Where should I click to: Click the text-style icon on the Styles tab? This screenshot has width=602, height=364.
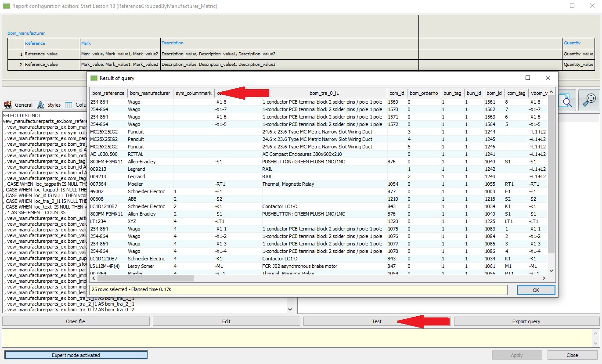pyautogui.click(x=41, y=105)
